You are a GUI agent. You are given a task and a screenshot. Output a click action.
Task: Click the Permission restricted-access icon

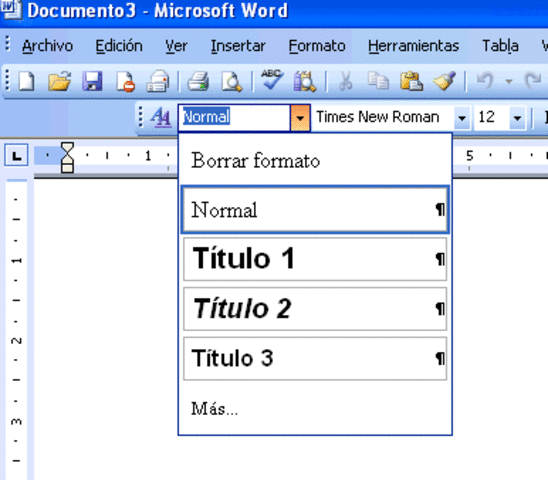pyautogui.click(x=125, y=81)
